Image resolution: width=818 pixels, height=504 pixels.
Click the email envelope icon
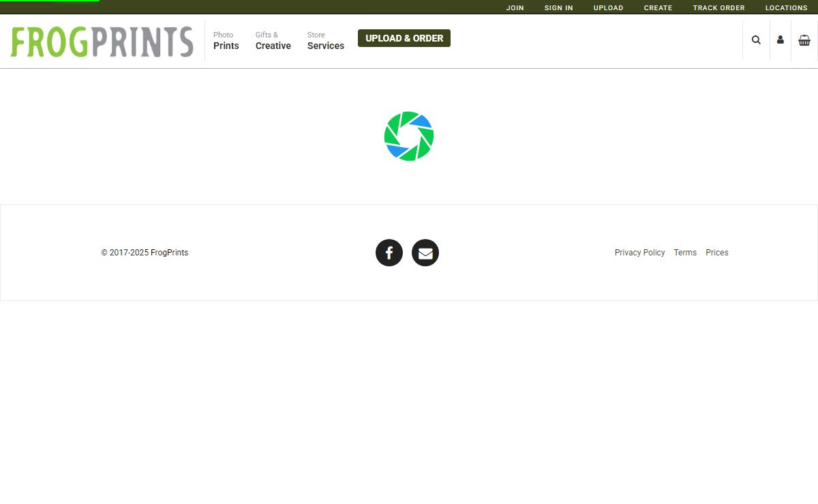tap(425, 253)
